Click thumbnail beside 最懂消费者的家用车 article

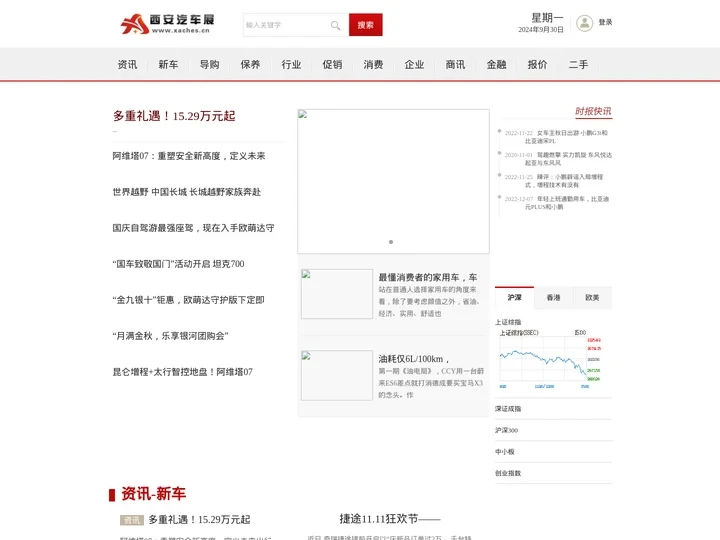tap(337, 294)
